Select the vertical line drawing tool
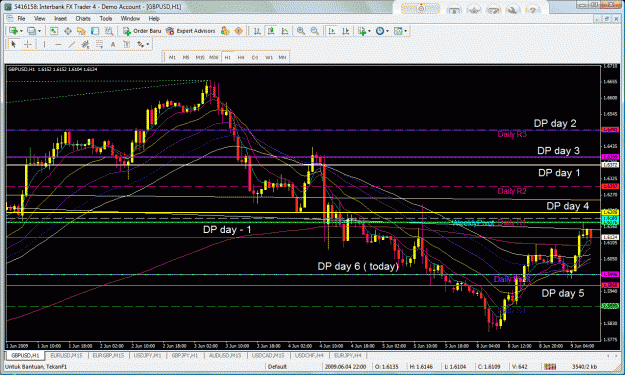Screen dimensions: 625x375 [x=44, y=44]
